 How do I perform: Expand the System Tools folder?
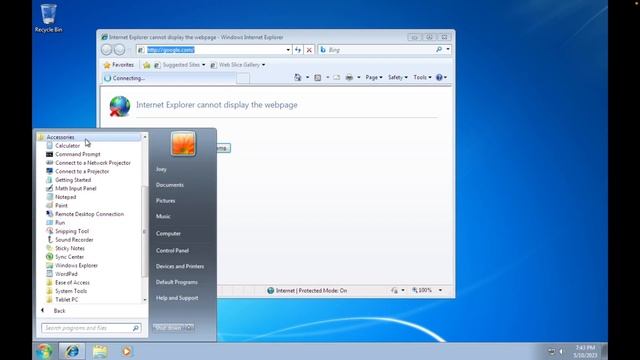pyautogui.click(x=71, y=291)
